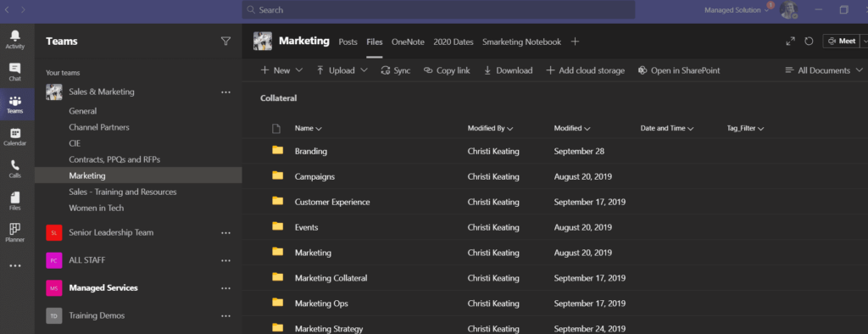Click the file type column header icon
The image size is (868, 334).
[276, 129]
